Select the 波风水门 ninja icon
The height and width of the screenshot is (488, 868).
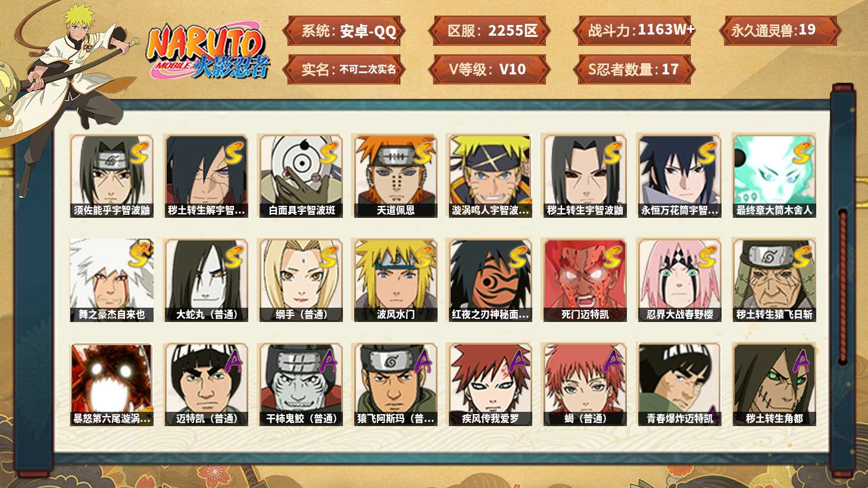point(395,280)
